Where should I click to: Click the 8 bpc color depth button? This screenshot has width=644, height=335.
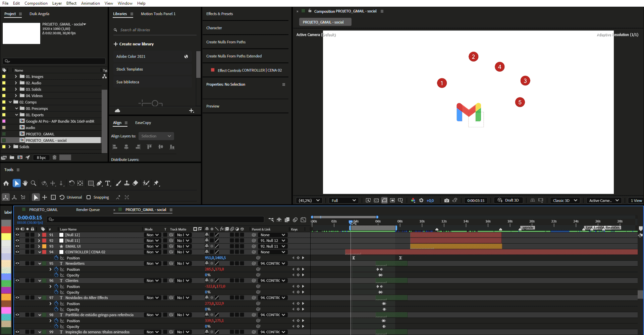pos(41,157)
